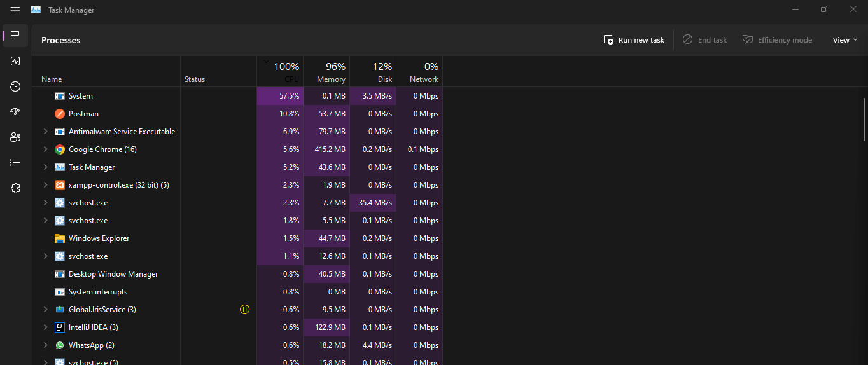Image resolution: width=868 pixels, height=365 pixels.
Task: Click the Task Manager title bar icon
Action: click(36, 10)
